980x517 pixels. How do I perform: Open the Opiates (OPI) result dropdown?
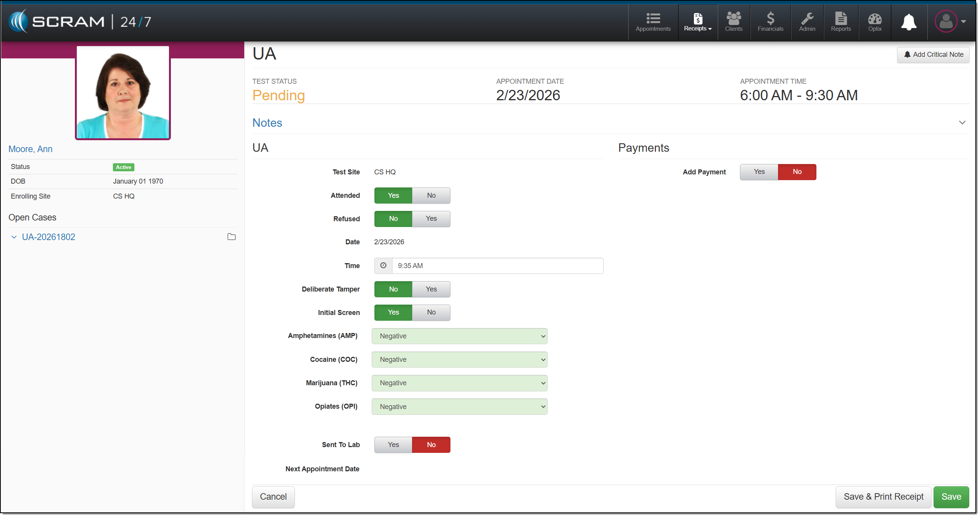click(x=459, y=407)
